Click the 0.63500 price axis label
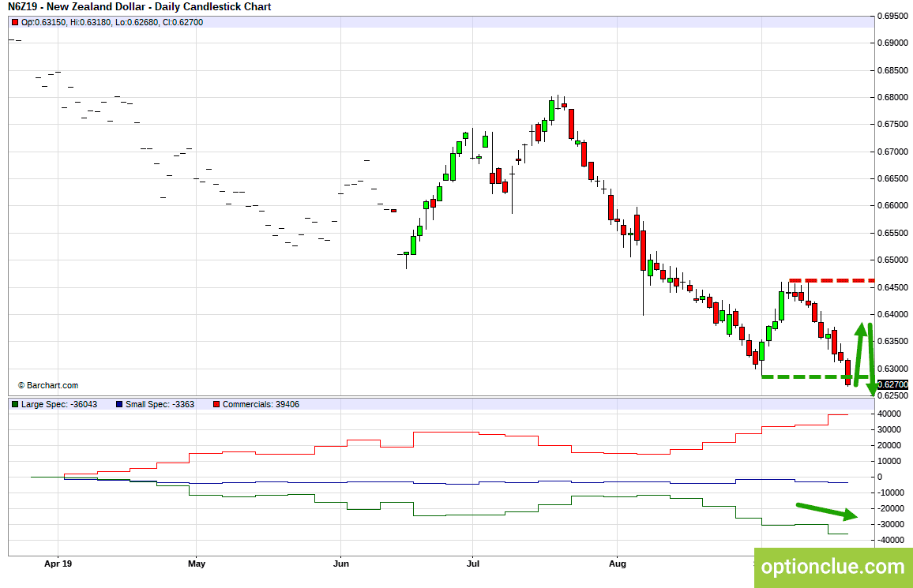 click(x=892, y=342)
